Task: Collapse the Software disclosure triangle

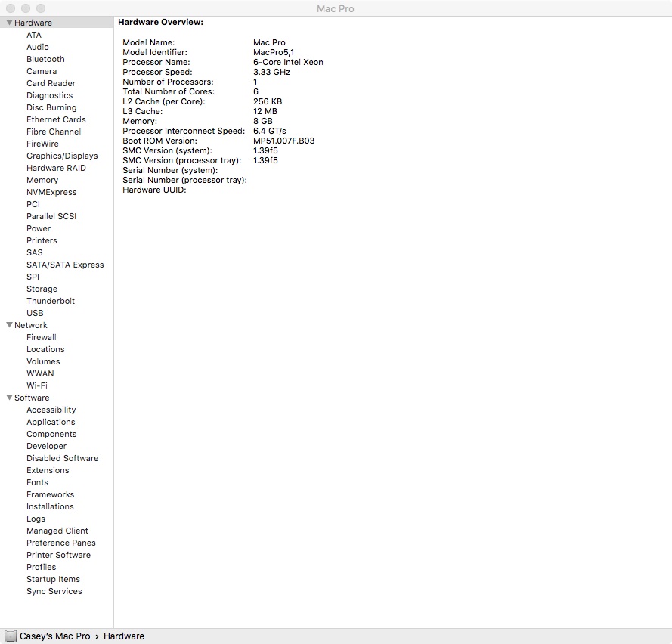Action: pos(9,397)
